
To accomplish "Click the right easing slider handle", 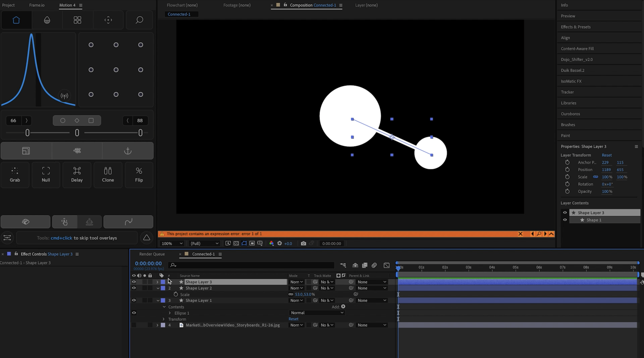I will [x=141, y=132].
